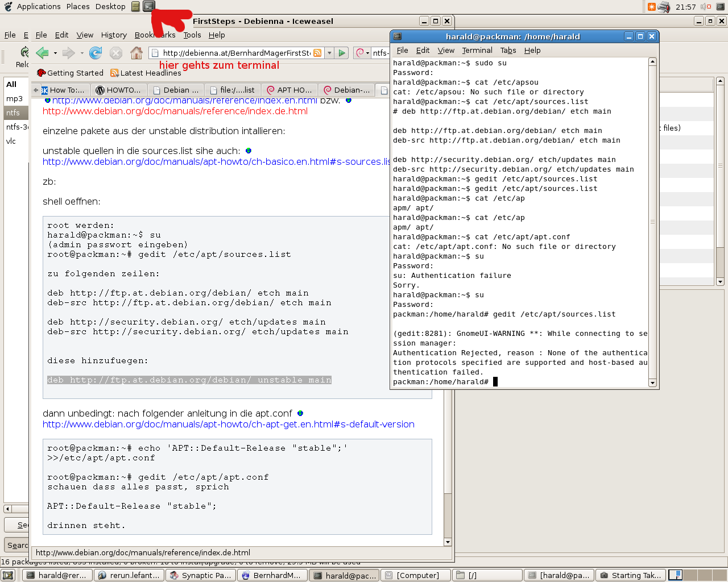Open the Latest Headlines bookmark feed

point(146,73)
